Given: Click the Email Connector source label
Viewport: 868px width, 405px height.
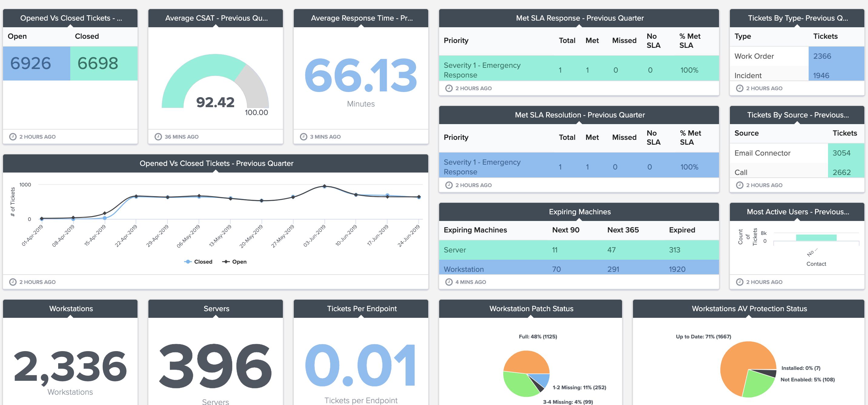Looking at the screenshot, I should point(762,153).
